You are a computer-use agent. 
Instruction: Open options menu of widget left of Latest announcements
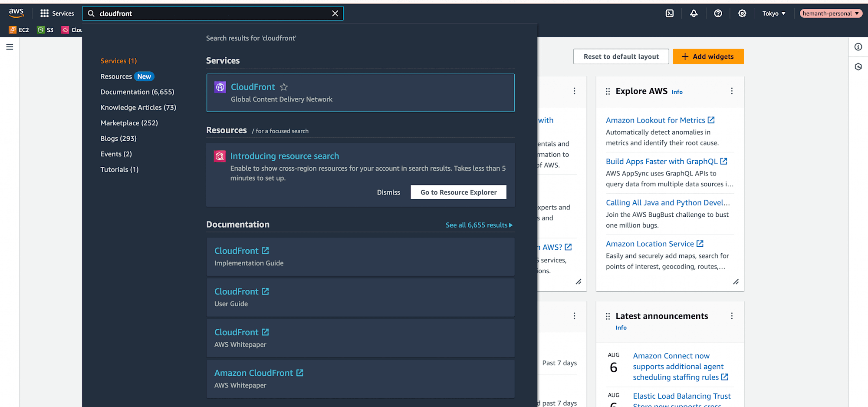click(x=574, y=316)
